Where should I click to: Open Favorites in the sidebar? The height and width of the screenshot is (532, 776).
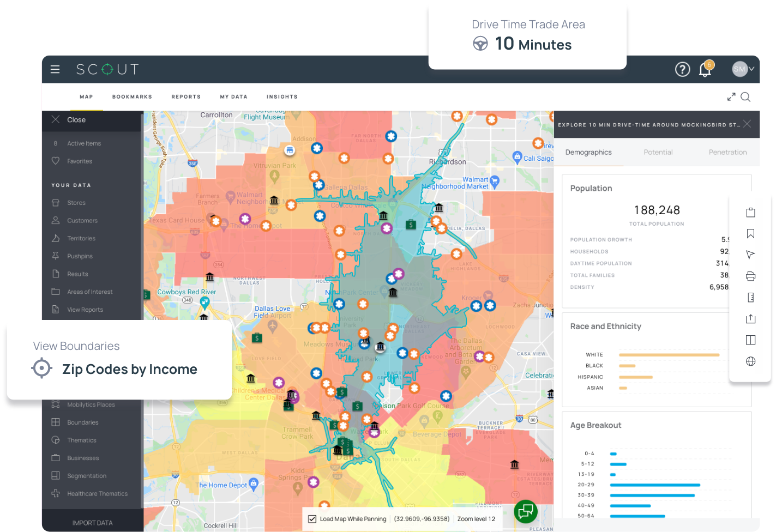coord(79,161)
